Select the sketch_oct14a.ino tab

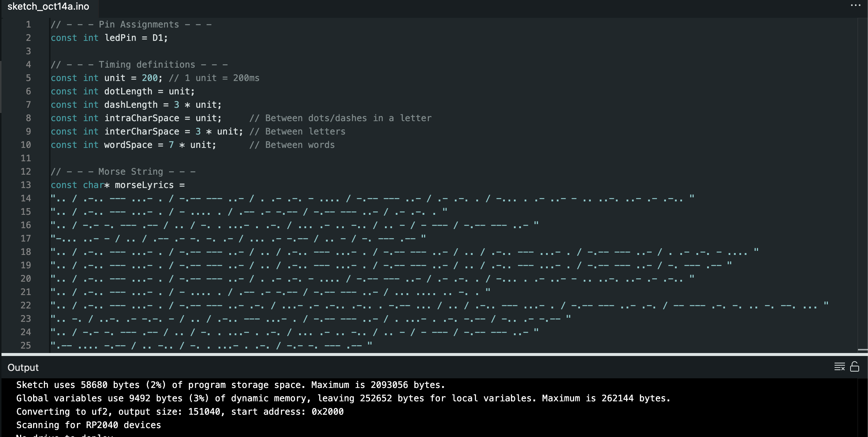tap(48, 6)
